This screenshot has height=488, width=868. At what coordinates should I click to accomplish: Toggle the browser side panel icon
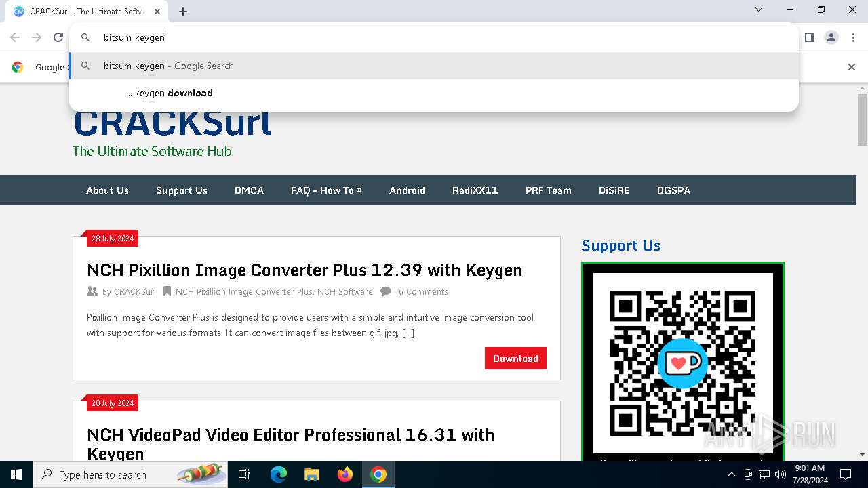click(x=809, y=37)
